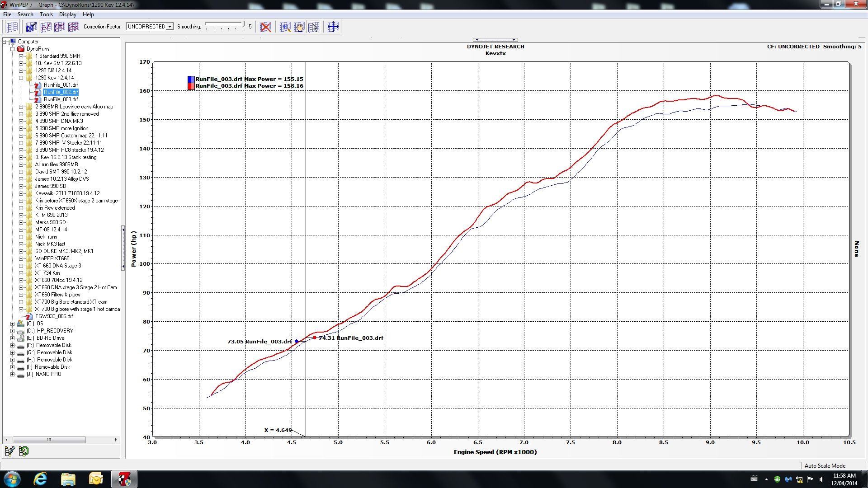
Task: Open Outlook from the taskbar
Action: (x=96, y=479)
